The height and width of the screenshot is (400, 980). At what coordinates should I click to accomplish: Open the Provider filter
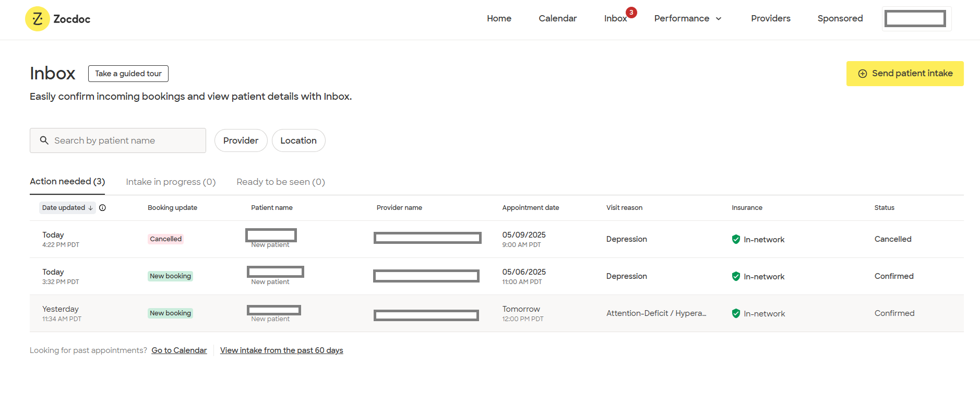(x=241, y=140)
